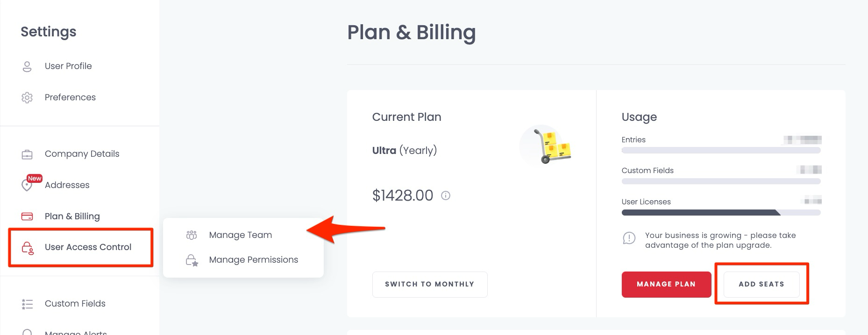Click the hand truck plan illustration
Image resolution: width=868 pixels, height=335 pixels.
click(x=546, y=146)
